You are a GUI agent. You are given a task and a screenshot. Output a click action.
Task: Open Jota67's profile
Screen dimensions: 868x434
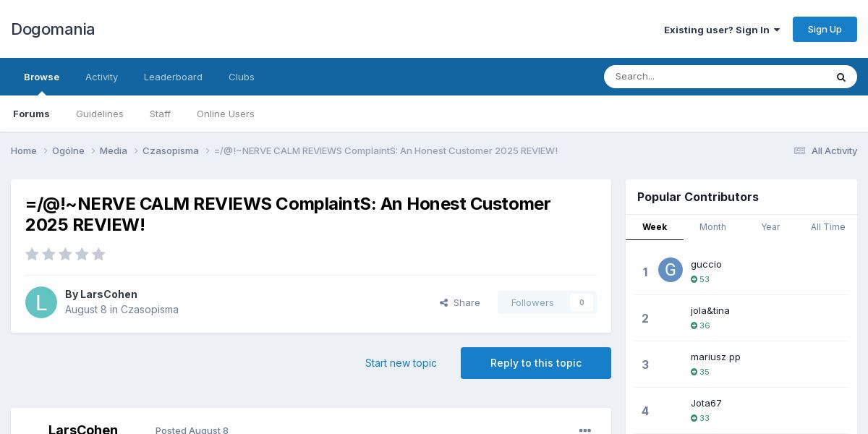(x=706, y=403)
